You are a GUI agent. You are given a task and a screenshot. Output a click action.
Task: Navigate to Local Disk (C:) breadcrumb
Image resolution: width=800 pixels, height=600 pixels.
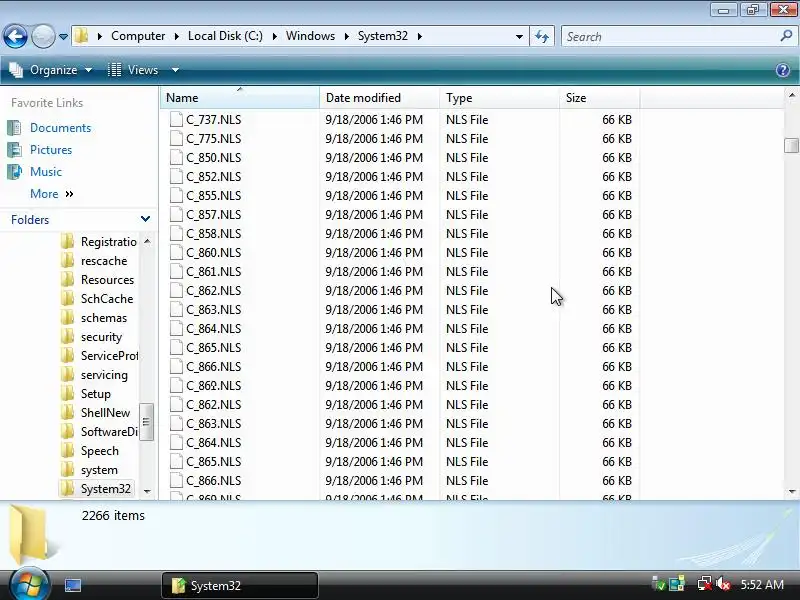pos(225,36)
